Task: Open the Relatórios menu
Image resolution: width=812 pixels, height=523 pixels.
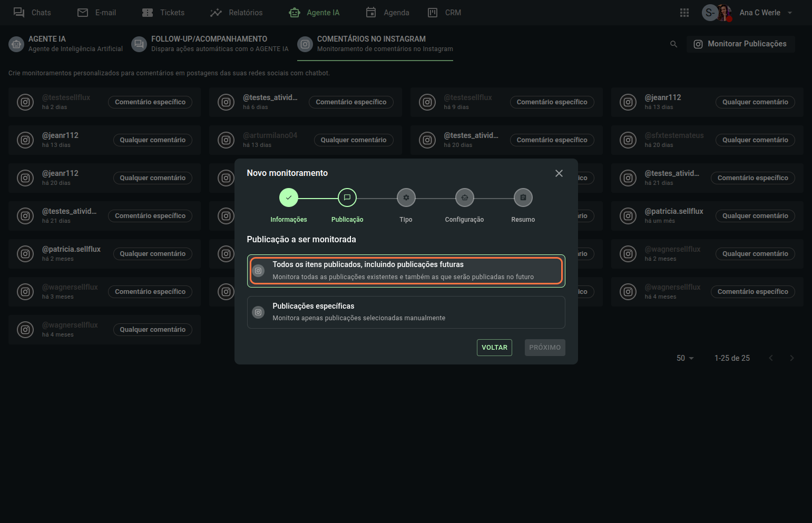Action: tap(236, 13)
